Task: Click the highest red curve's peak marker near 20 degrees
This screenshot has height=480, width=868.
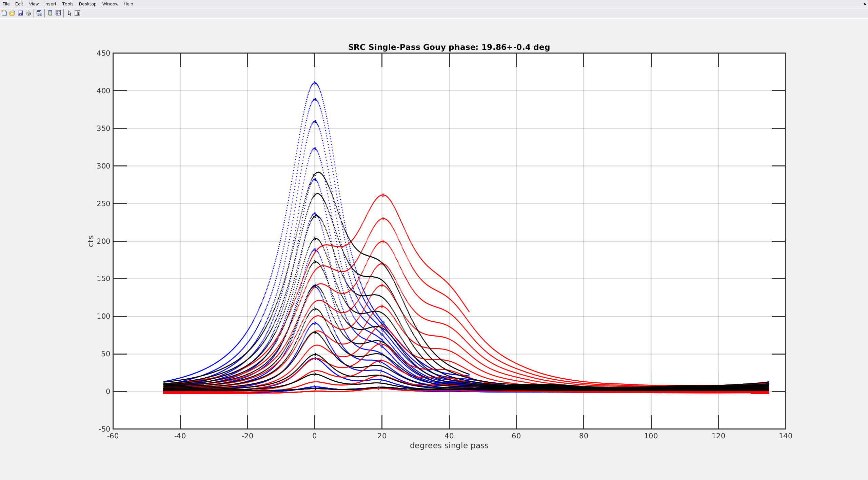Action: tap(383, 195)
